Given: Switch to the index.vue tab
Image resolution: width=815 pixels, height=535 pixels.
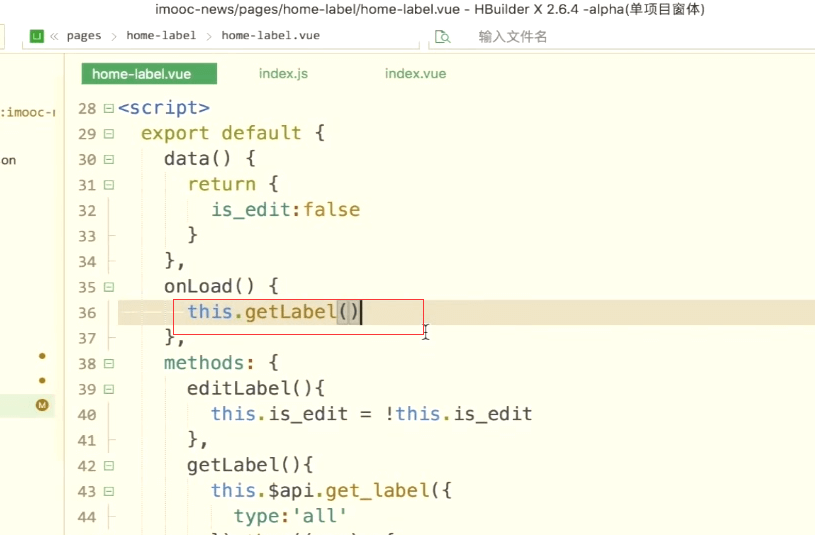Looking at the screenshot, I should (x=415, y=74).
